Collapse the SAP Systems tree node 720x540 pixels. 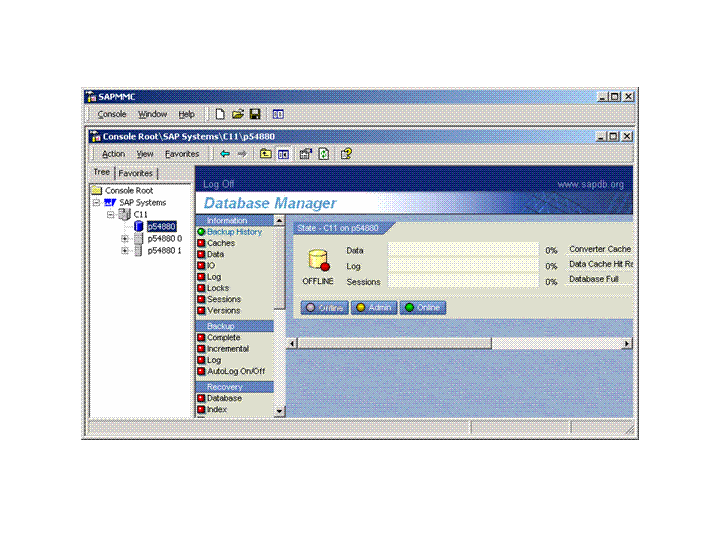pos(98,202)
